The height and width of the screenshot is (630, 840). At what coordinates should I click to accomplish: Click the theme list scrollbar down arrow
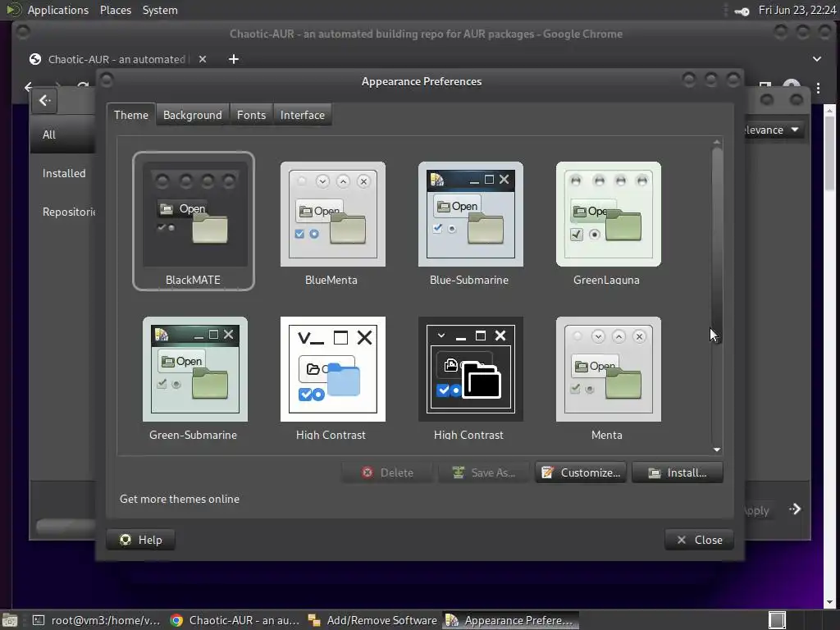coord(717,450)
